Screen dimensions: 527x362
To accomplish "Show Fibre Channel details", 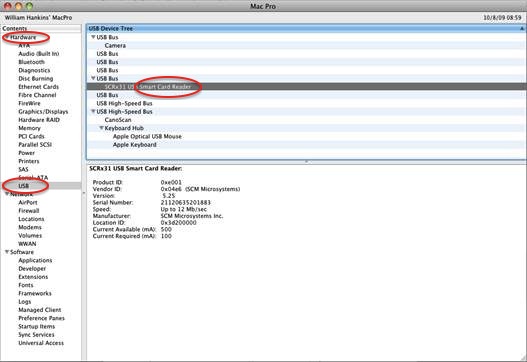I will 37,95.
